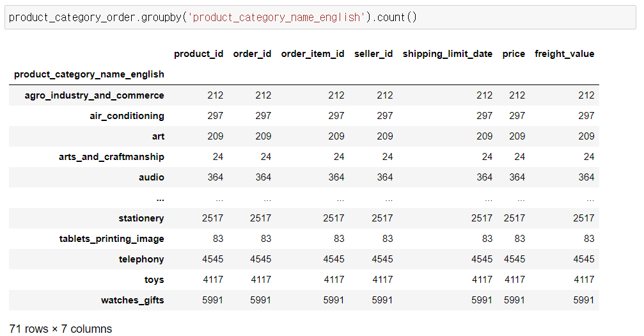Click the product_category_name_english index label
The image size is (644, 336).
pyautogui.click(x=89, y=74)
